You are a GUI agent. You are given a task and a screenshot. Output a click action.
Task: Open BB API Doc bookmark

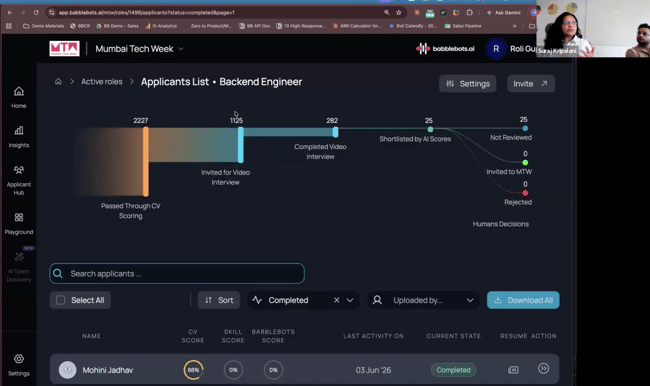pyautogui.click(x=254, y=26)
